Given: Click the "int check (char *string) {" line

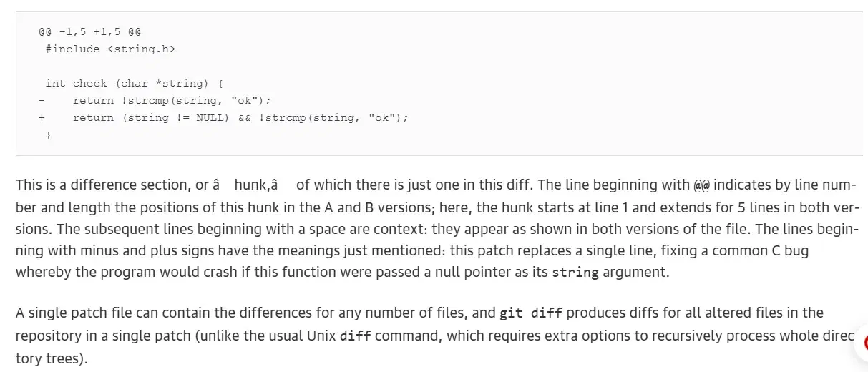Looking at the screenshot, I should click(134, 83).
